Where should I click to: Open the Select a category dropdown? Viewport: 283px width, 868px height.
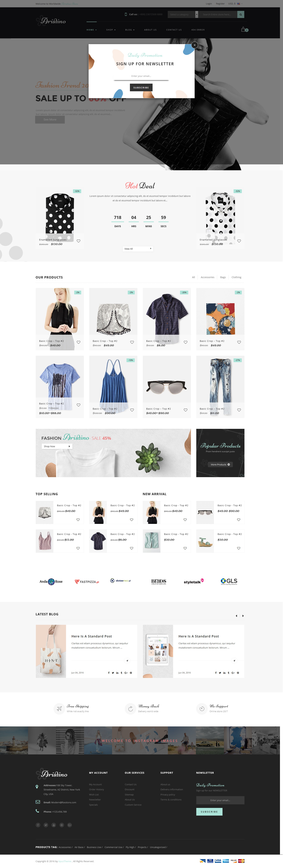pyautogui.click(x=183, y=14)
